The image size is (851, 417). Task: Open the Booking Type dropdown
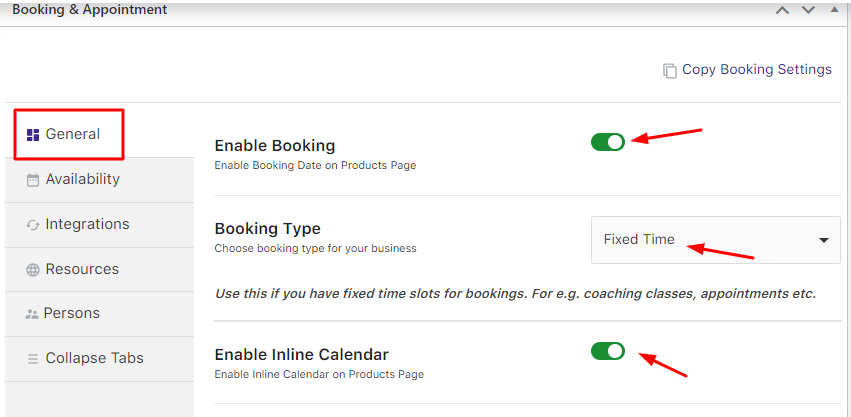pos(715,239)
